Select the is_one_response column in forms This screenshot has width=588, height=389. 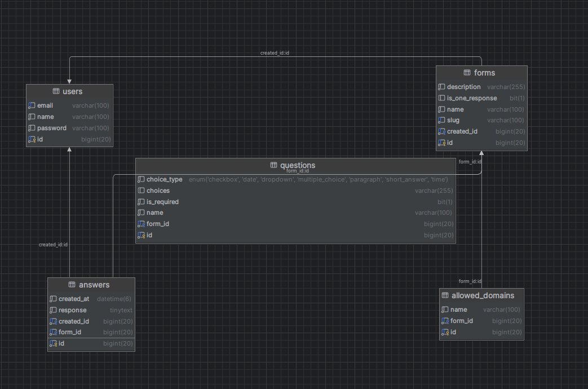click(471, 98)
